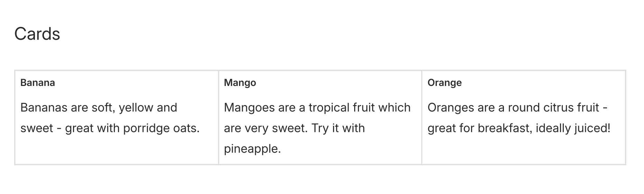Select the Orange card title
The image size is (644, 194).
pos(444,83)
